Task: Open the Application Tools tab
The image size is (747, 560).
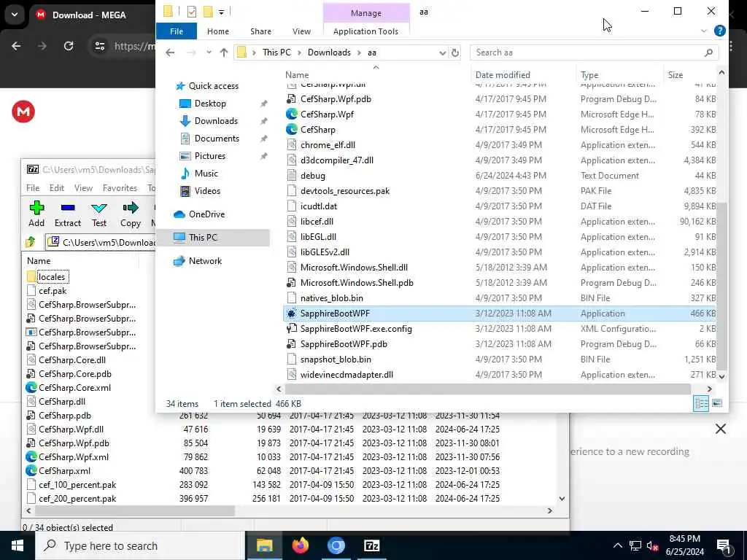Action: [x=366, y=31]
